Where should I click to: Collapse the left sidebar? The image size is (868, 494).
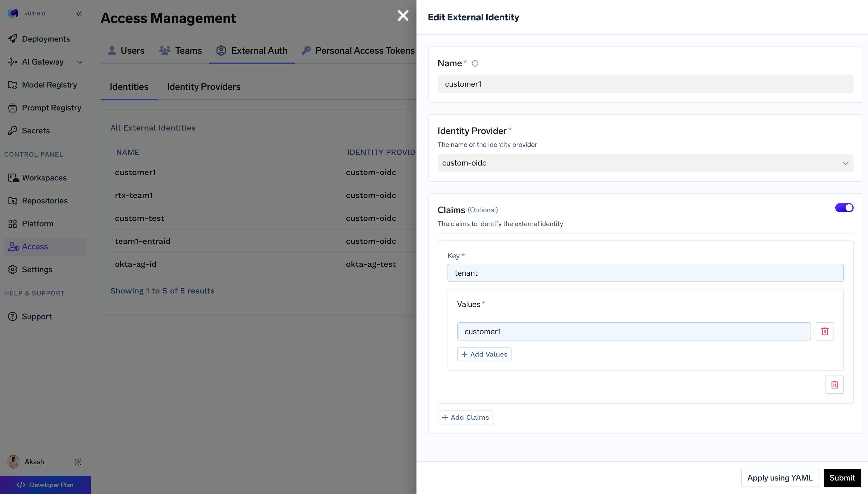point(79,14)
